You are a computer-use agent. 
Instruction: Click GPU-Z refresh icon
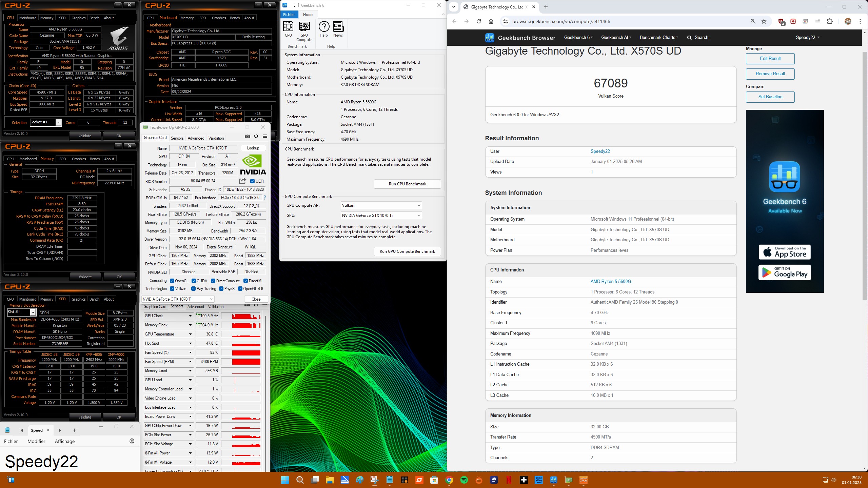tap(256, 136)
